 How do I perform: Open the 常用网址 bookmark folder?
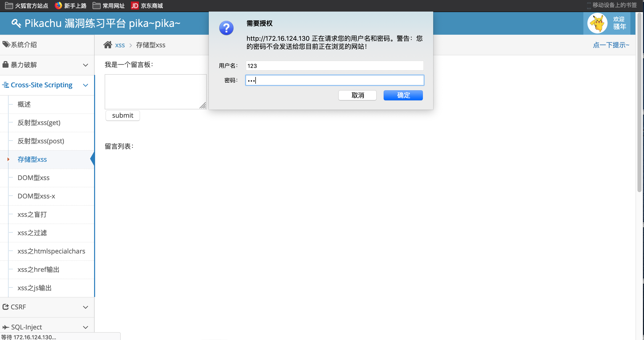(x=109, y=6)
